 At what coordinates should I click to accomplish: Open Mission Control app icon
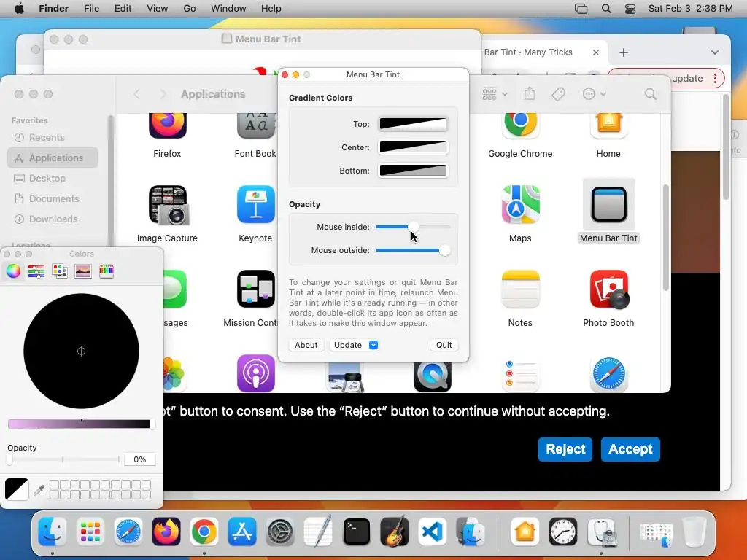pos(256,289)
